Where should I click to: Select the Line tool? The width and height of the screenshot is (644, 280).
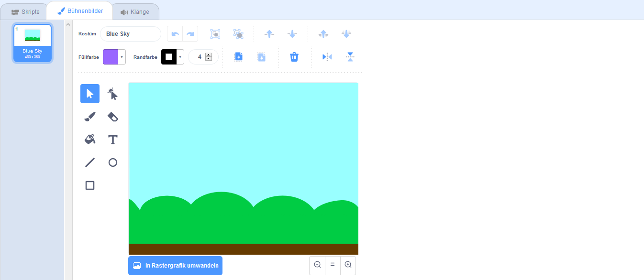[90, 162]
